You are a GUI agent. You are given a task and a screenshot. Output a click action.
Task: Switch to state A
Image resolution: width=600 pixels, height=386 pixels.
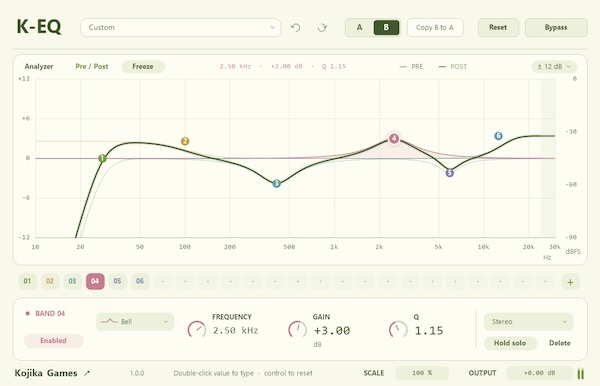pos(359,28)
